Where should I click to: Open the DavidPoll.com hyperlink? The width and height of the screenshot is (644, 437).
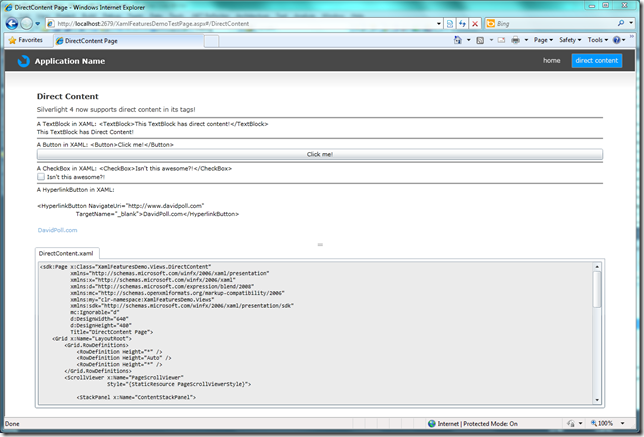click(58, 230)
